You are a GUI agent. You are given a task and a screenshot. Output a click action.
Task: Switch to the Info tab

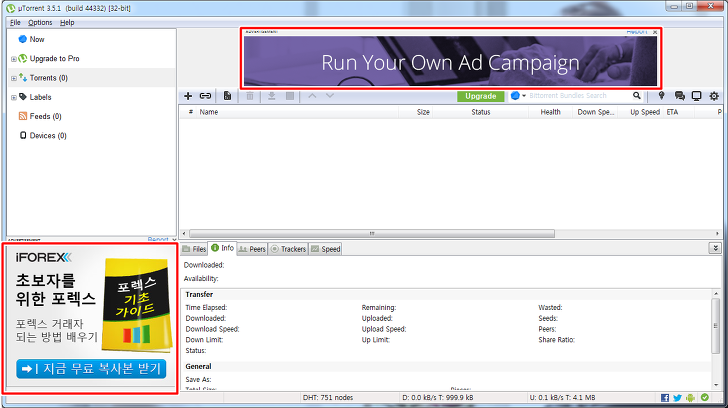(222, 248)
